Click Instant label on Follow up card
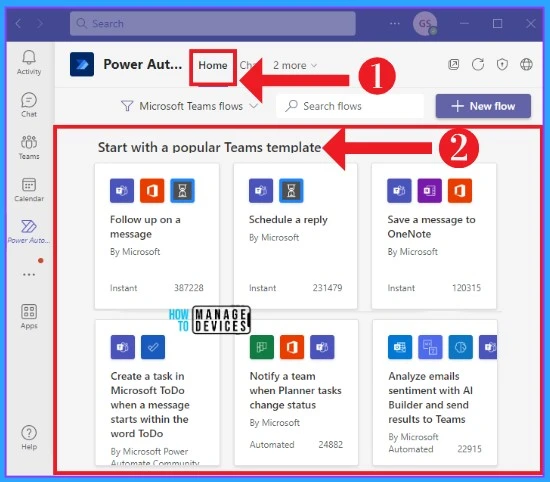The image size is (550, 482). coord(123,288)
